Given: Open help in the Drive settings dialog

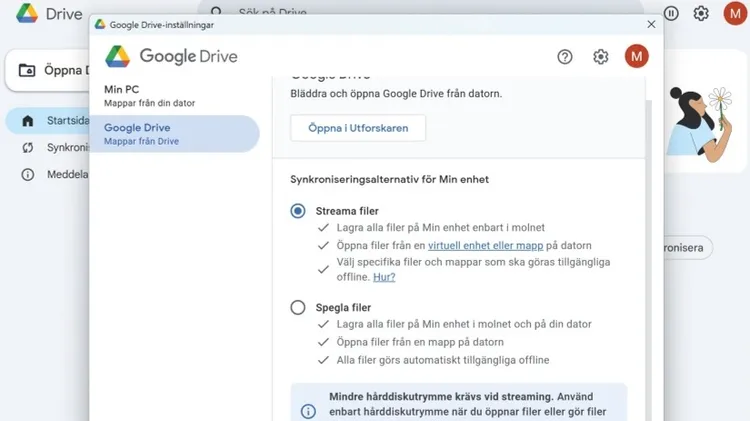Looking at the screenshot, I should tap(565, 57).
